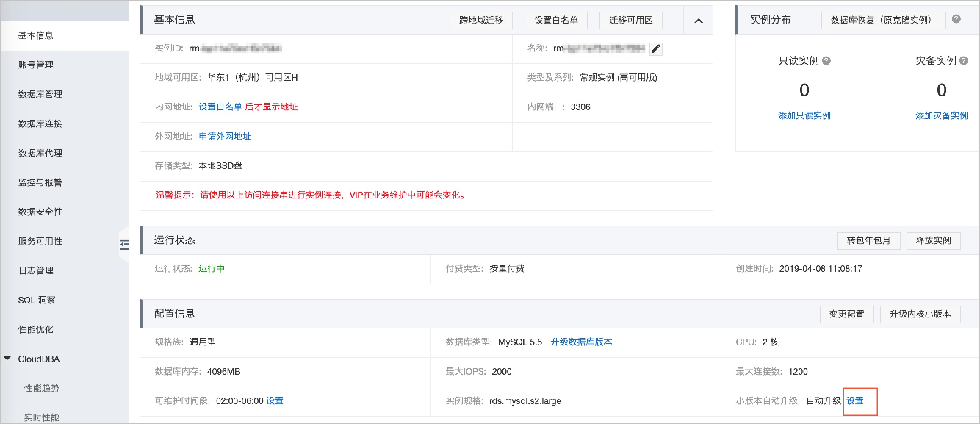Open 数据库代理 in the sidebar
The height and width of the screenshot is (424, 980).
40,153
